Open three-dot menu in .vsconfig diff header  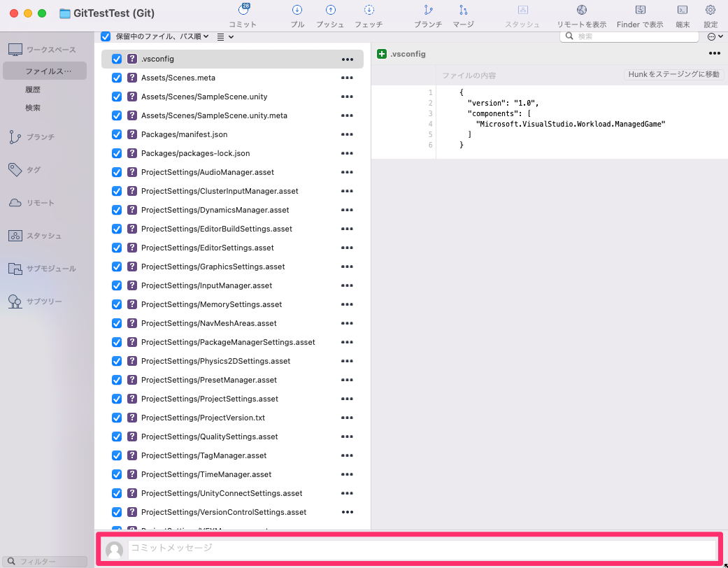715,54
